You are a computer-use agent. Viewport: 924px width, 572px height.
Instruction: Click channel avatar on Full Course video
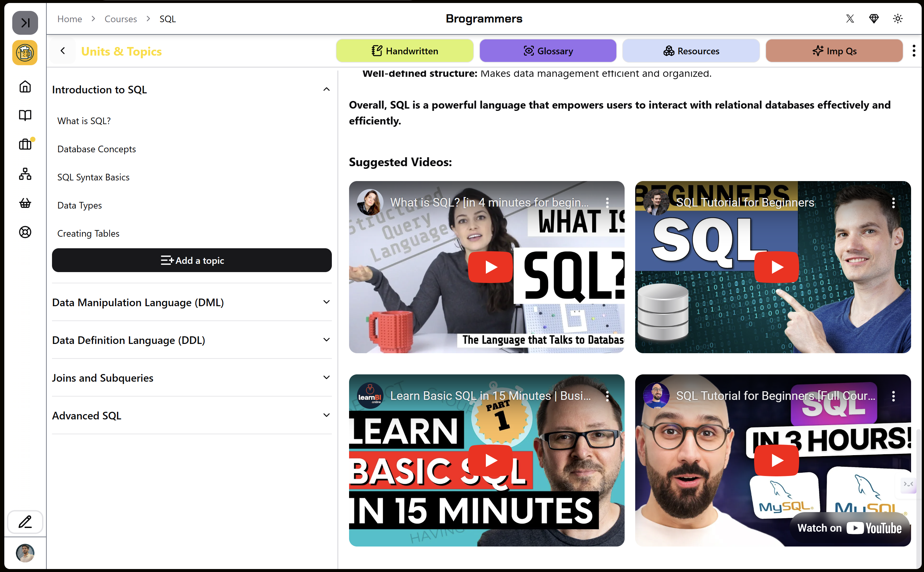[656, 396]
